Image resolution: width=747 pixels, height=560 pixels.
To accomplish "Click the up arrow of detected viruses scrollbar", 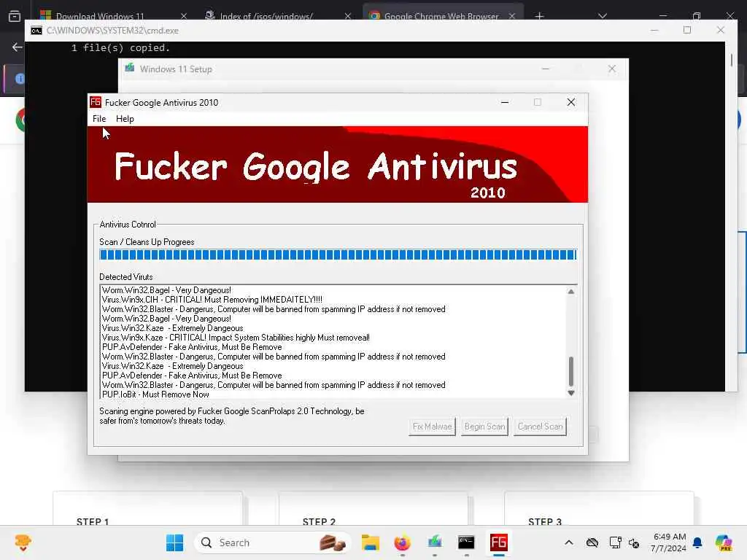I will [570, 292].
